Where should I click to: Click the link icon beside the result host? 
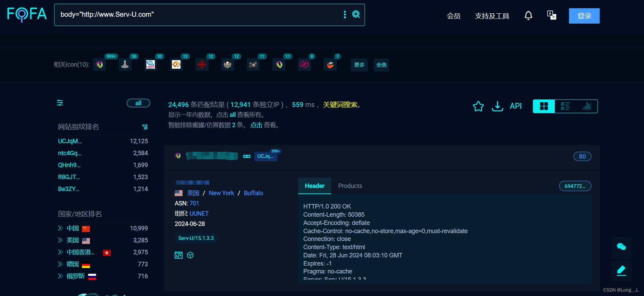point(247,156)
